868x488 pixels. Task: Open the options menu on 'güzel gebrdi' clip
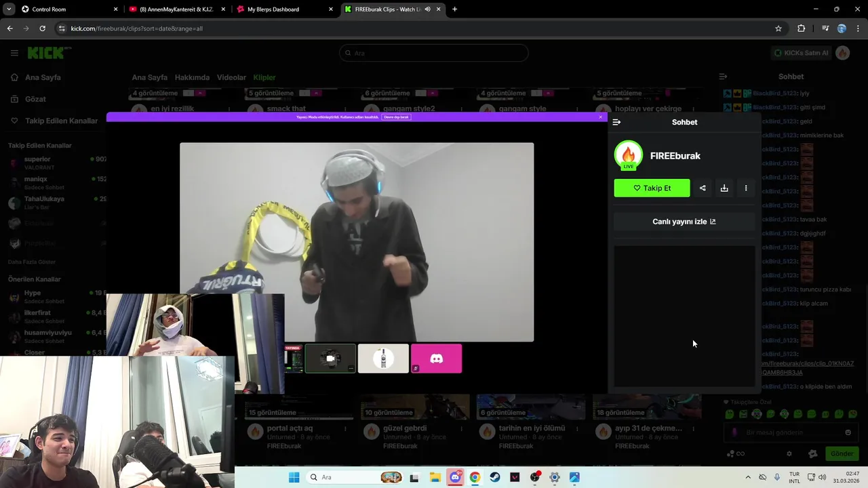click(x=462, y=428)
